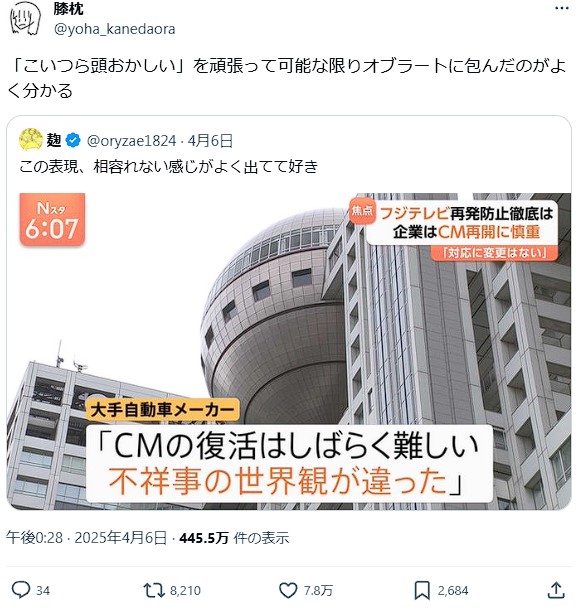The image size is (580, 610).
Task: Open the three-dot more options menu
Action: click(561, 9)
